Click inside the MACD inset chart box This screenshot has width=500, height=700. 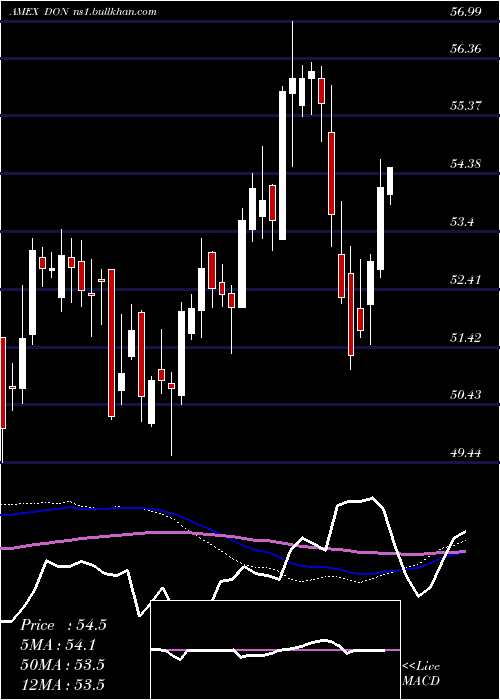(x=275, y=650)
